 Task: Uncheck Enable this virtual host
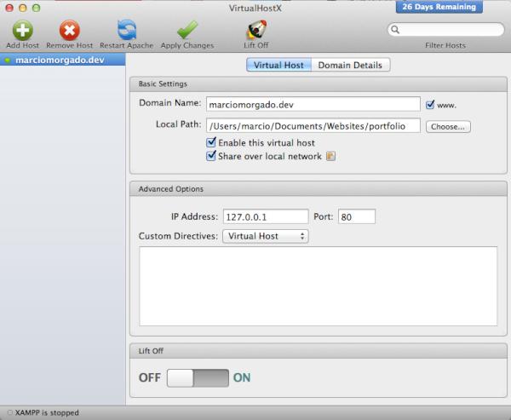(211, 142)
